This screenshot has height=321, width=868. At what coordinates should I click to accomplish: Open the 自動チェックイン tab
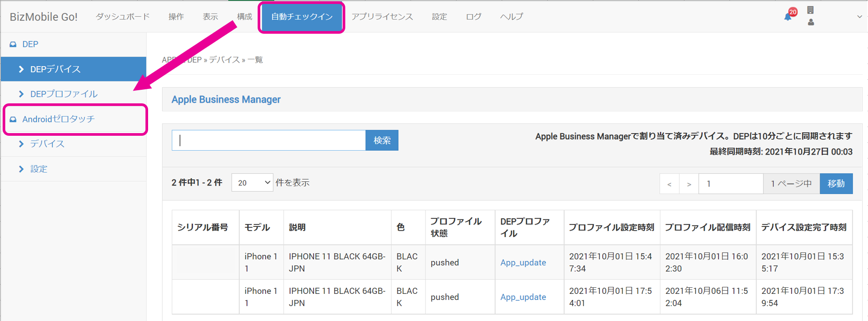301,17
